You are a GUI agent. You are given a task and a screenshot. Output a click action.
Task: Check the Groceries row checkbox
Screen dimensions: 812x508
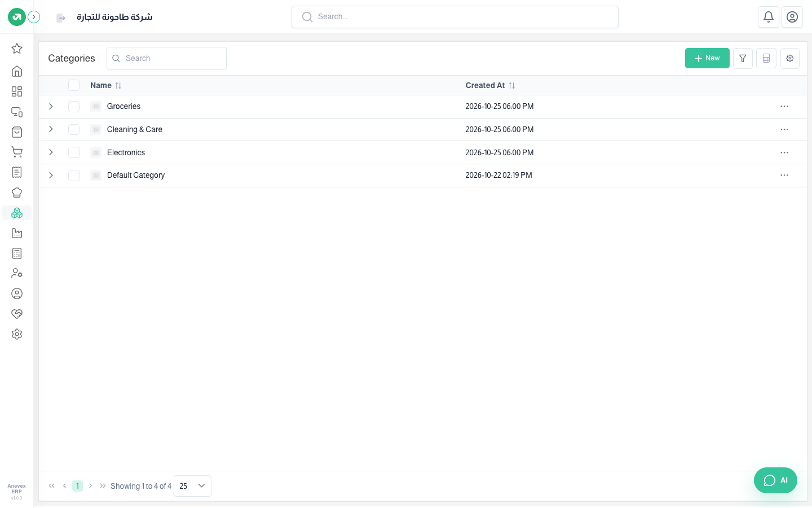pos(74,107)
